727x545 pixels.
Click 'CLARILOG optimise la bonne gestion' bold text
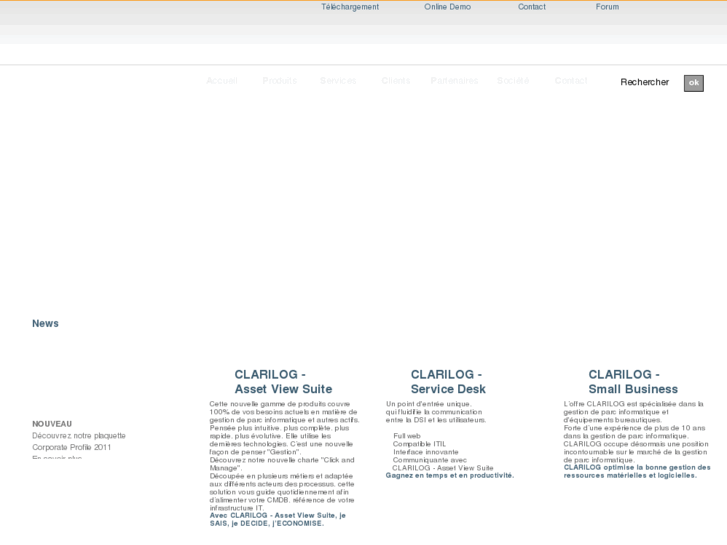pos(637,471)
